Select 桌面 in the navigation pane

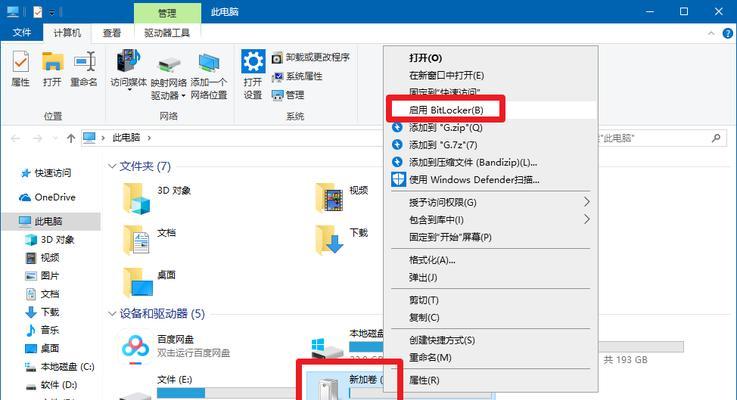42,348
